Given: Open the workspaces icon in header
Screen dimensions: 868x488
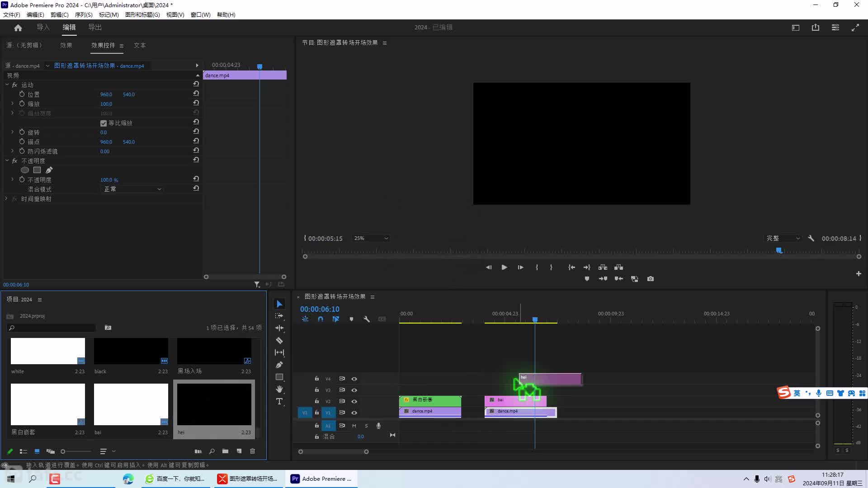Looking at the screenshot, I should coord(835,28).
